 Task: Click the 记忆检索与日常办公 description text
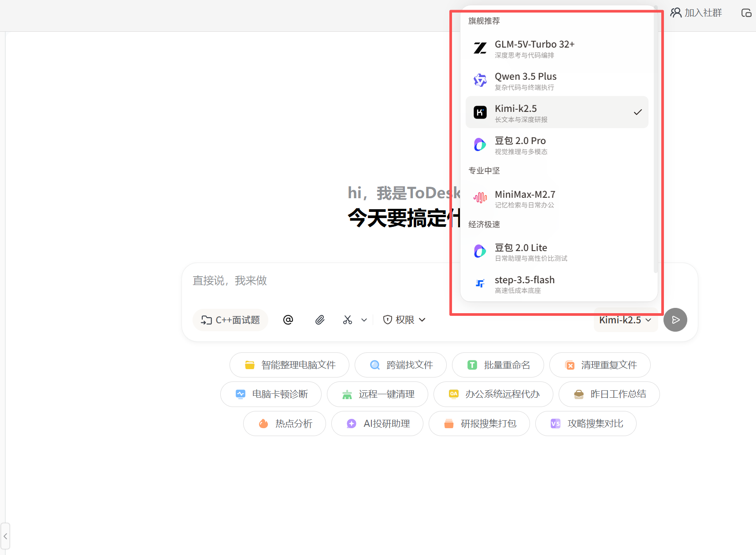(x=524, y=205)
